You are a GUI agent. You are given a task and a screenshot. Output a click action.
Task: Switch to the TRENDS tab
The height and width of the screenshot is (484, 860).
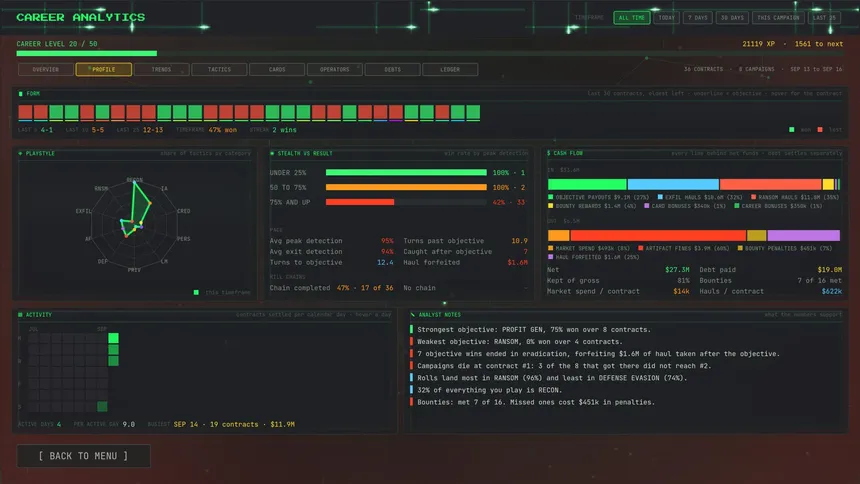pyautogui.click(x=161, y=70)
